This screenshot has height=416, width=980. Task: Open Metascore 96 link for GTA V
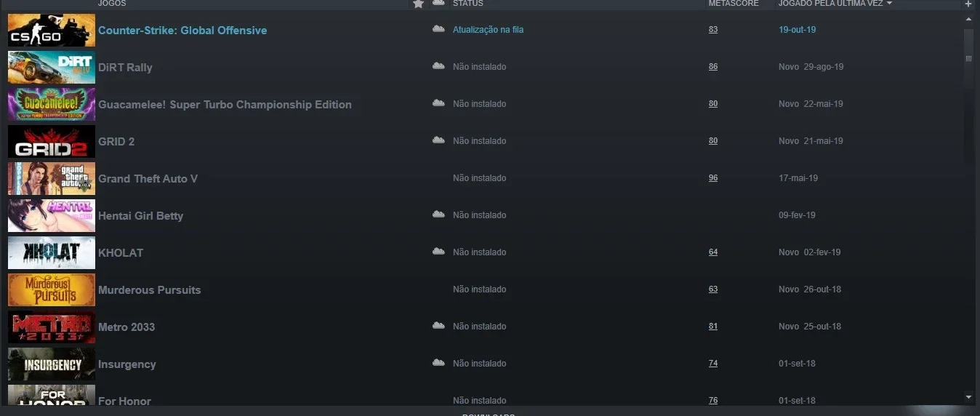point(713,178)
